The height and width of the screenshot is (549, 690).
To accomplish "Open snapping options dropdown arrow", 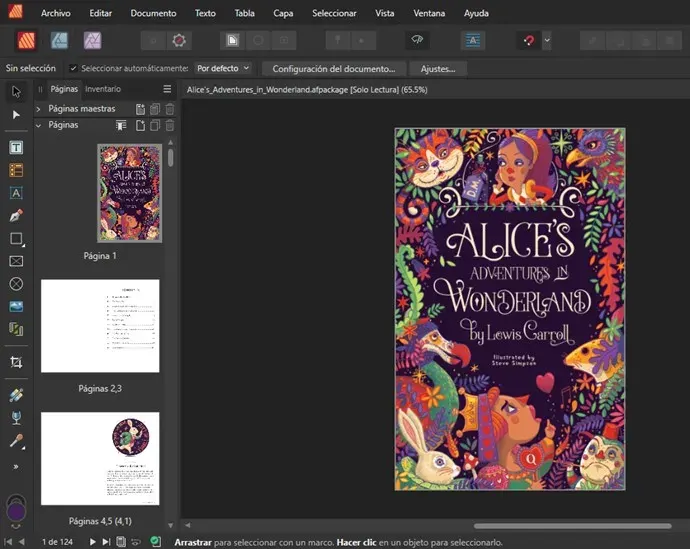I will [547, 40].
